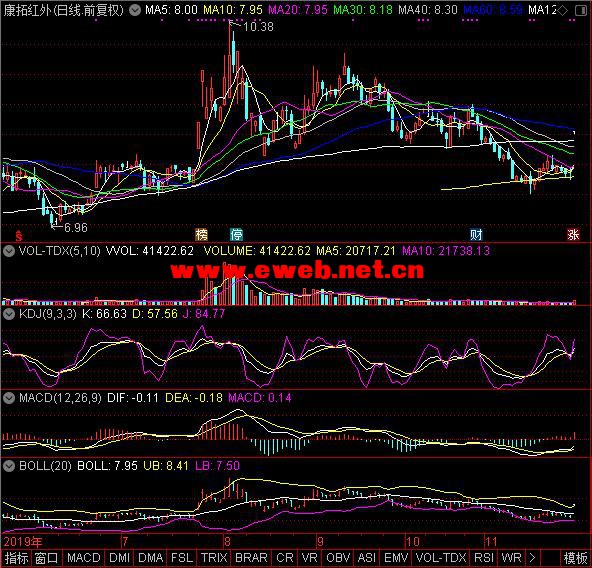Open the 模板 button at bottom right

(x=575, y=558)
